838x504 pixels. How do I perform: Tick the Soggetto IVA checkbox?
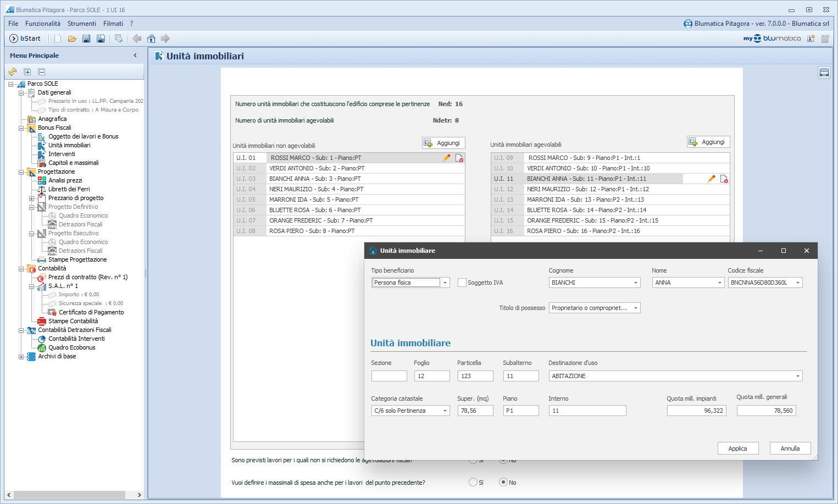462,283
